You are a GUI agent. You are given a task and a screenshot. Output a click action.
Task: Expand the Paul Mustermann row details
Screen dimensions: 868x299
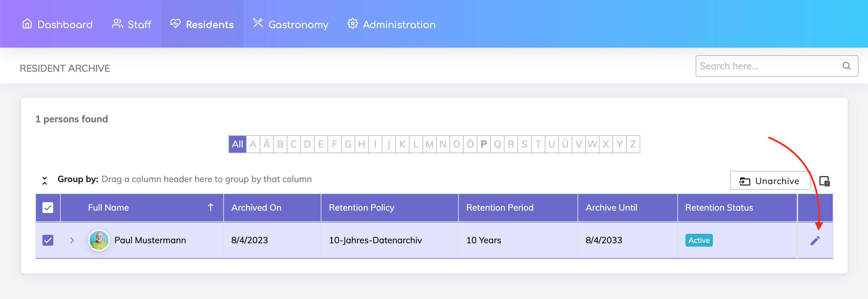tap(72, 241)
